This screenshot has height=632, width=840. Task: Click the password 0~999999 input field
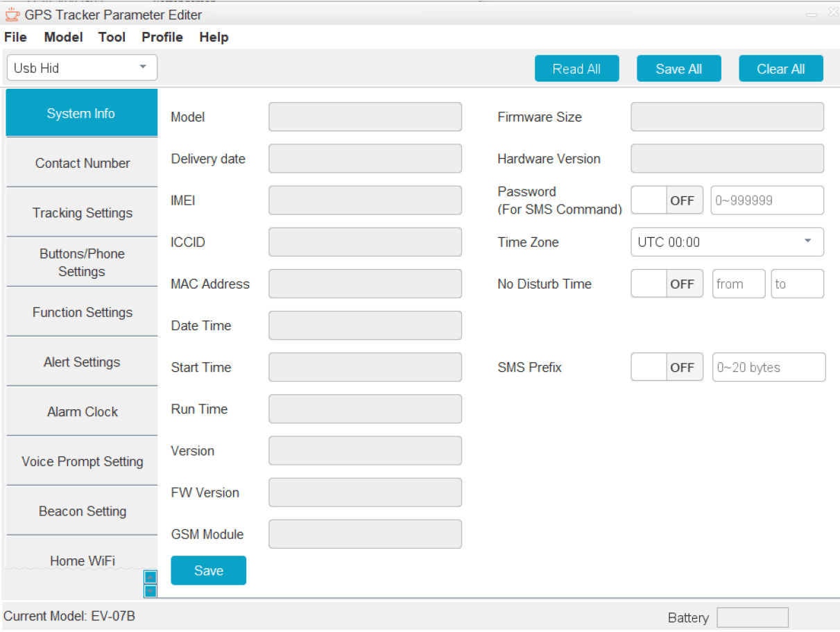767,200
